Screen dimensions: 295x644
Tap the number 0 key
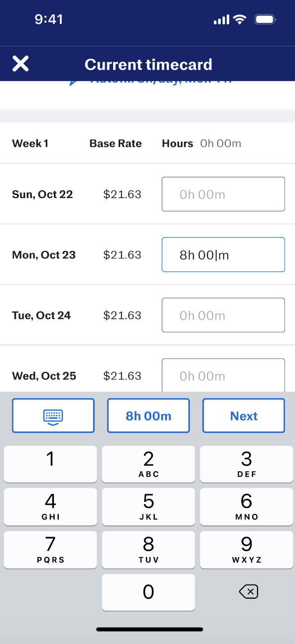point(148,592)
